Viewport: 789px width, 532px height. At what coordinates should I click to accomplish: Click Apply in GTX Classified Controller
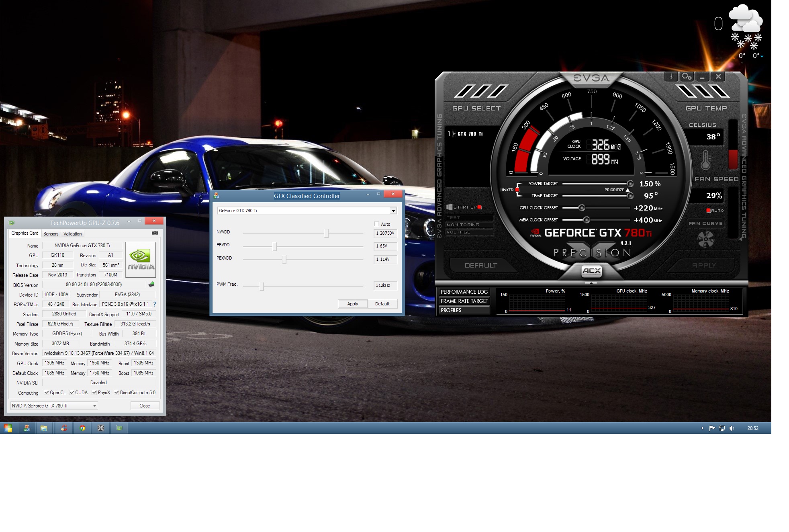(353, 304)
